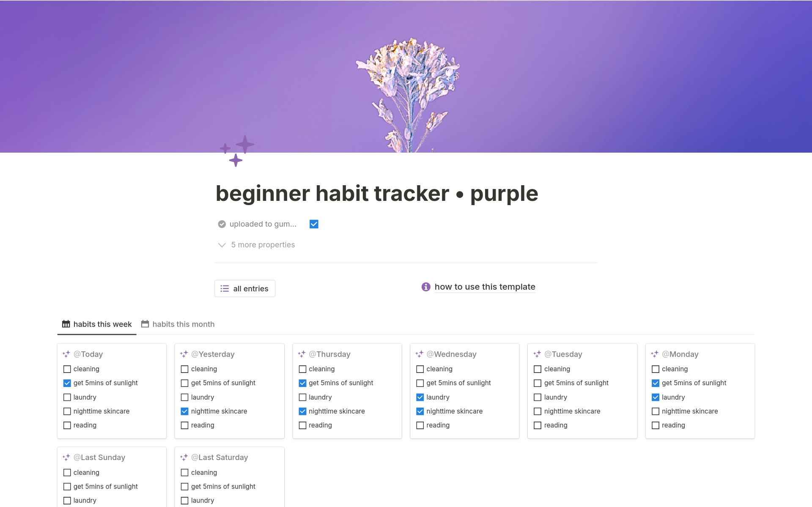812x507 pixels.
Task: Click the calendar icon next to 'habits this month'
Action: pos(146,323)
